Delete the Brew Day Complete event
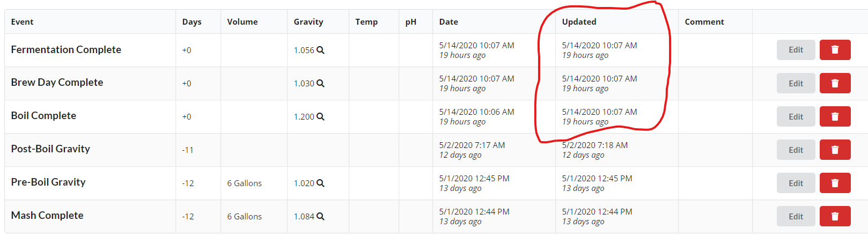 coord(835,83)
